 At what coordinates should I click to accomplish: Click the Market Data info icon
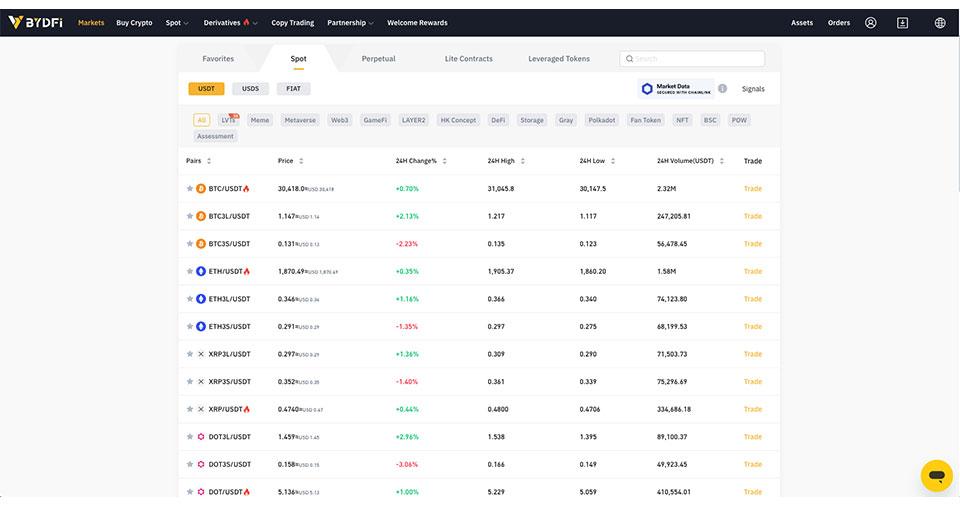(x=722, y=89)
